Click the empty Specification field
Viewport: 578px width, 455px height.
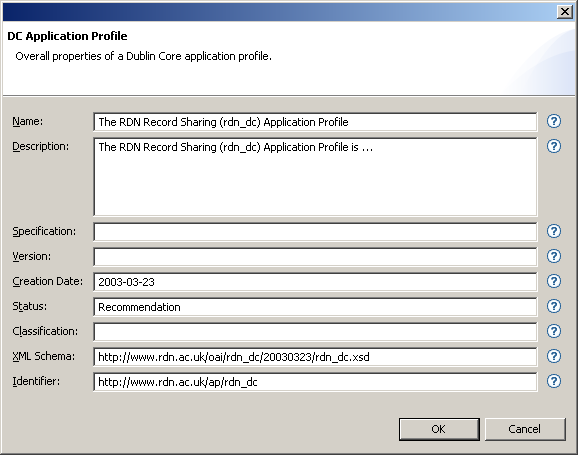pos(315,232)
